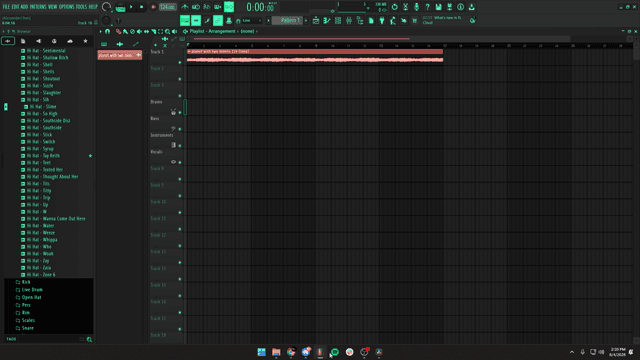Image resolution: width=640 pixels, height=360 pixels.
Task: Select the highlighted link/paint tool icon
Action: pyautogui.click(x=218, y=20)
